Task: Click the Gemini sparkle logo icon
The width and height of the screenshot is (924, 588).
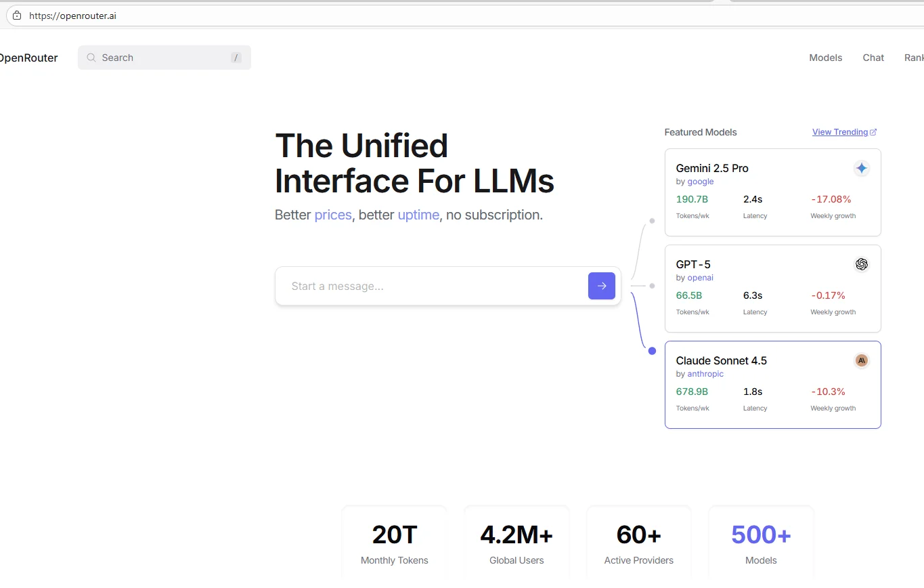Action: coord(861,168)
